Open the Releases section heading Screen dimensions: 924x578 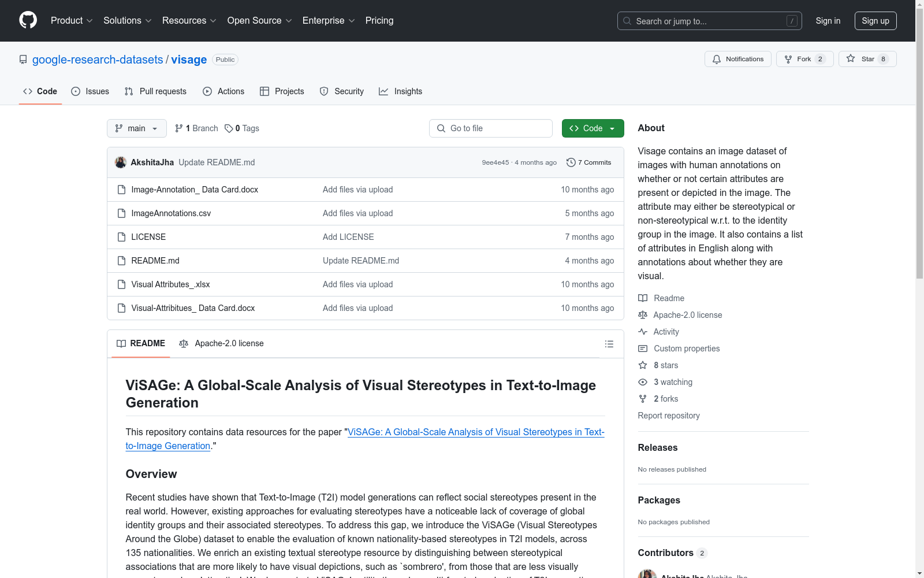[658, 447]
